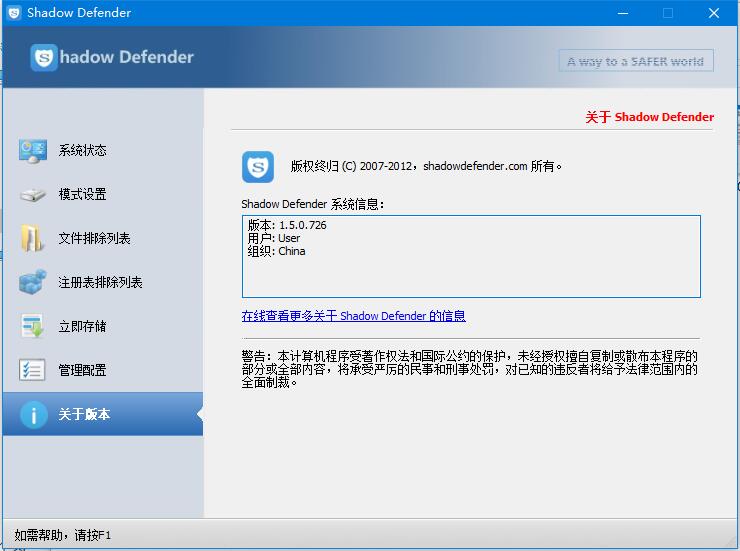Click the 版本: 1.5.0.726 line
Image resolution: width=740 pixels, height=551 pixels.
(x=287, y=225)
